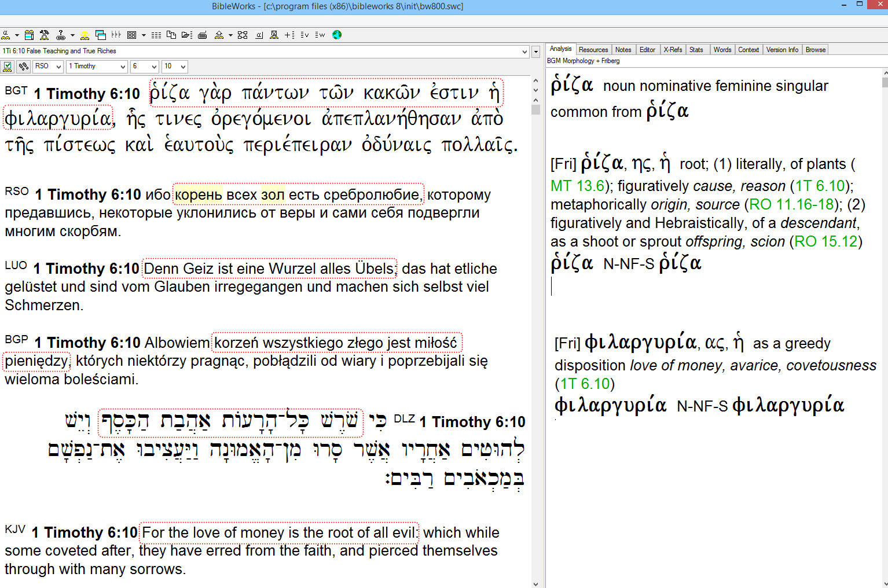Click the analysis pane vertical scrollbar thumb
This screenshot has height=588, width=888.
pos(885,82)
